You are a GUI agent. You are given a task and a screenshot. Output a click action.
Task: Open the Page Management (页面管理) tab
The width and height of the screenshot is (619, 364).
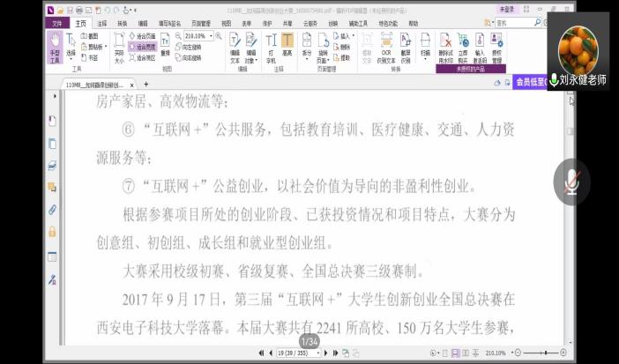[201, 23]
